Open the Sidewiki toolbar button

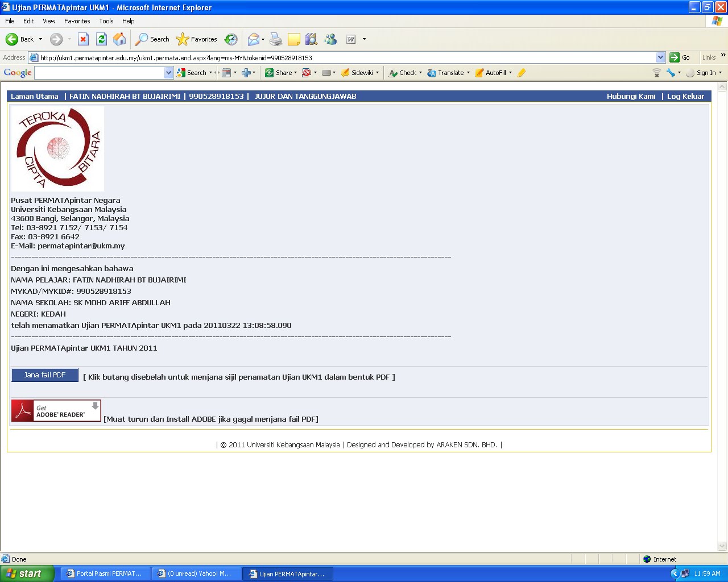pyautogui.click(x=357, y=73)
